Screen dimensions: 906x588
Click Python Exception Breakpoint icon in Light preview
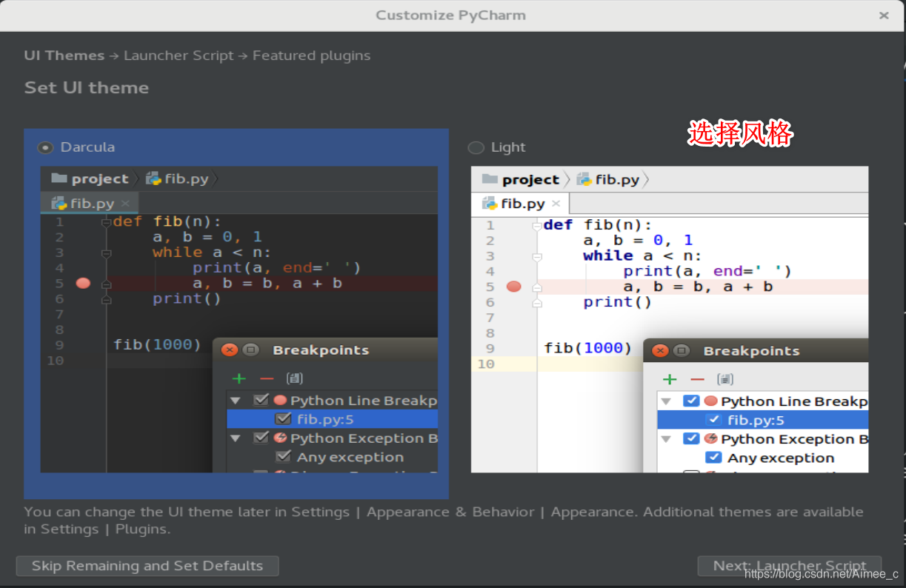(x=710, y=438)
